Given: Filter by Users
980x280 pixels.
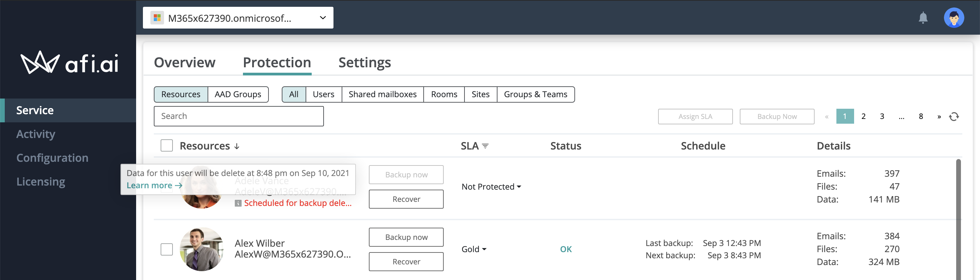Looking at the screenshot, I should click(323, 94).
